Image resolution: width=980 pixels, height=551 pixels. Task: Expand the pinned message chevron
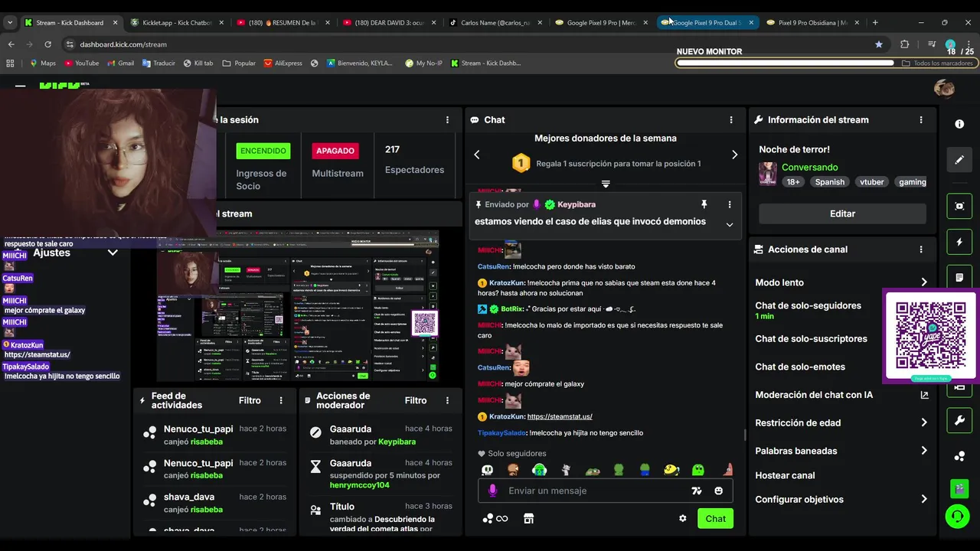pos(730,225)
